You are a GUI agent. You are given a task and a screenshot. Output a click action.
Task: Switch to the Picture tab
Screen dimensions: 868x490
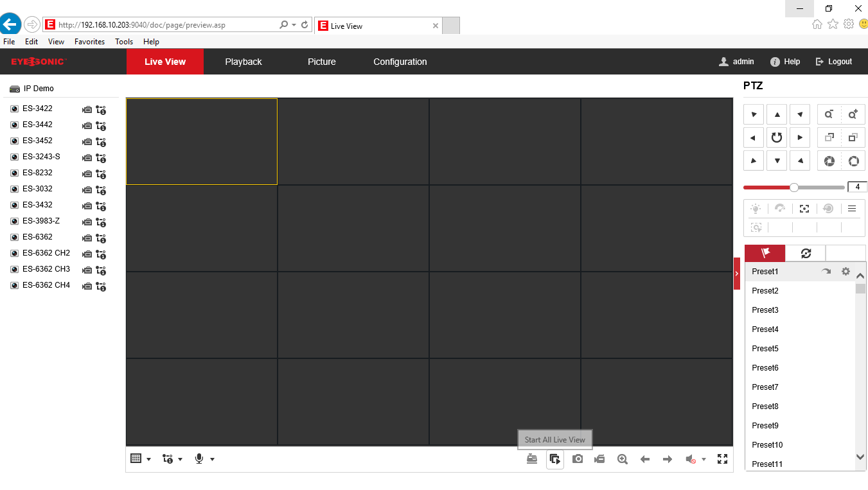[x=322, y=62]
